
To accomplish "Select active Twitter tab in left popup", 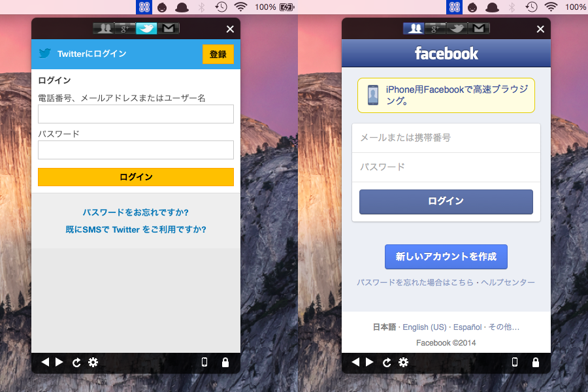I will pos(146,29).
